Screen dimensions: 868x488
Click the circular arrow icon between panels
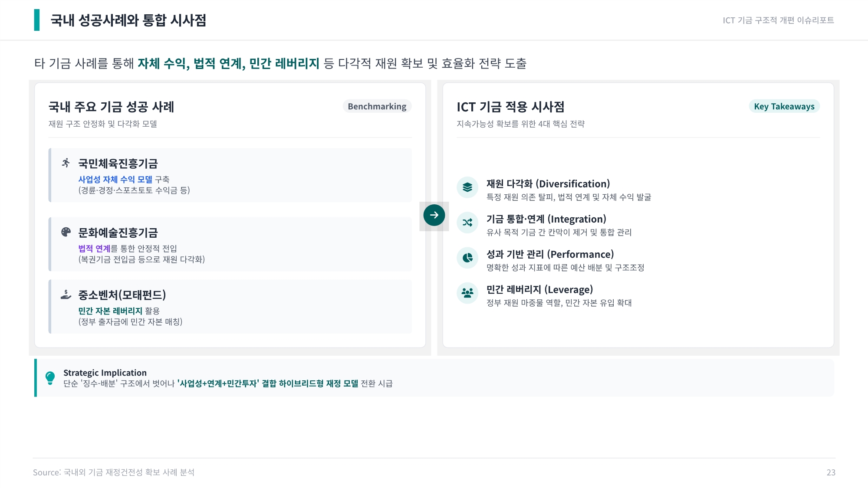[434, 215]
